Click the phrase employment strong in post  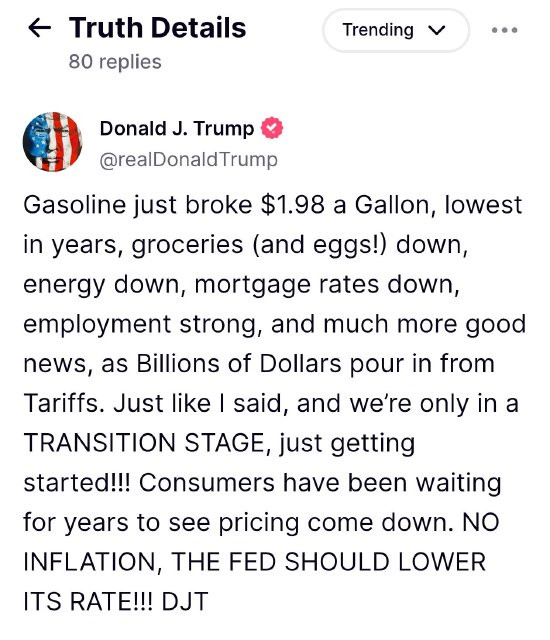point(140,324)
